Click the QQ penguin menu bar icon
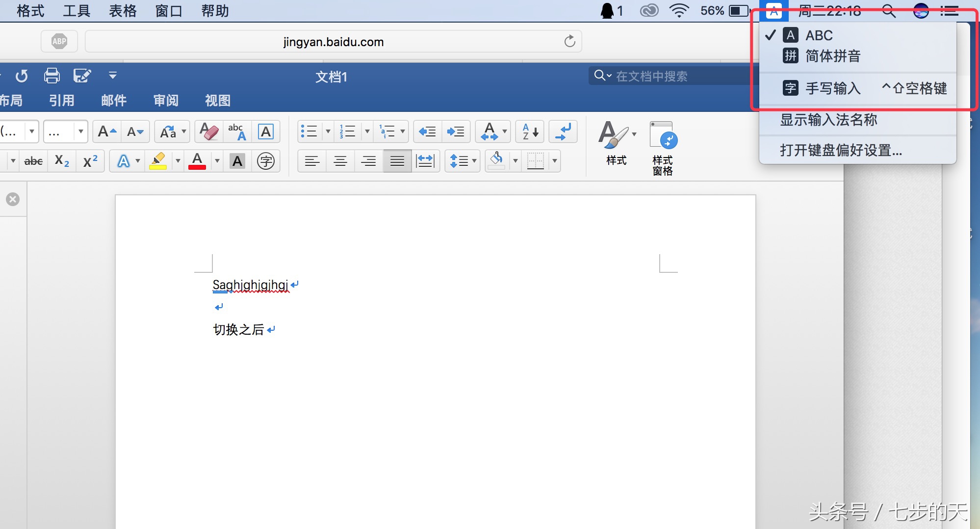The image size is (980, 529). click(607, 11)
